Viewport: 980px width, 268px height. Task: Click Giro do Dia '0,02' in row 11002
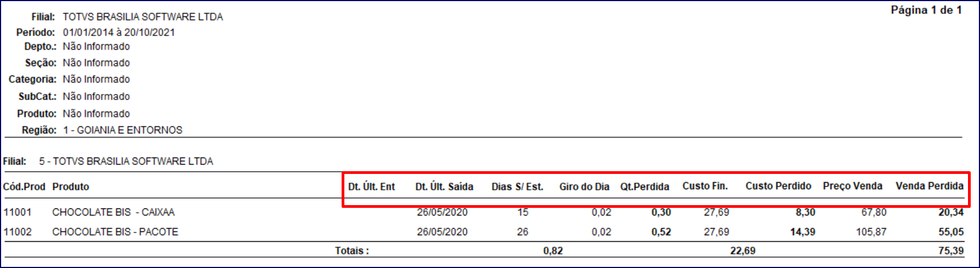[601, 232]
